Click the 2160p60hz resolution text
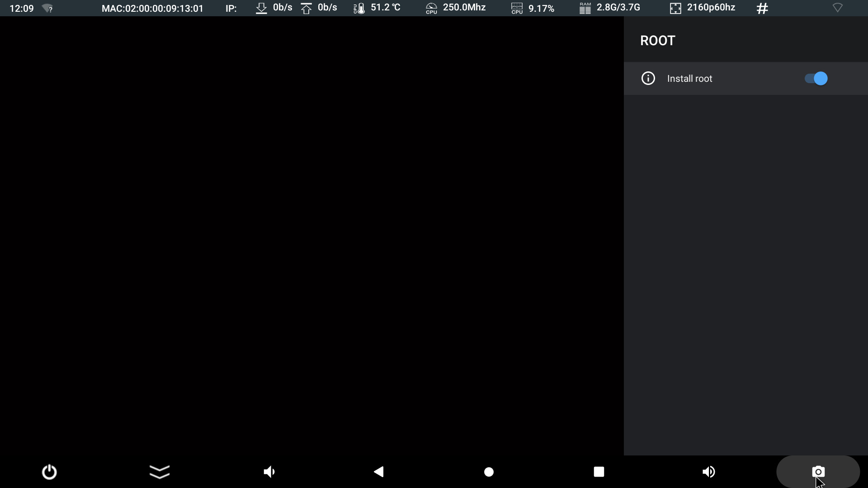Screen dimensions: 868x488 click(711, 8)
